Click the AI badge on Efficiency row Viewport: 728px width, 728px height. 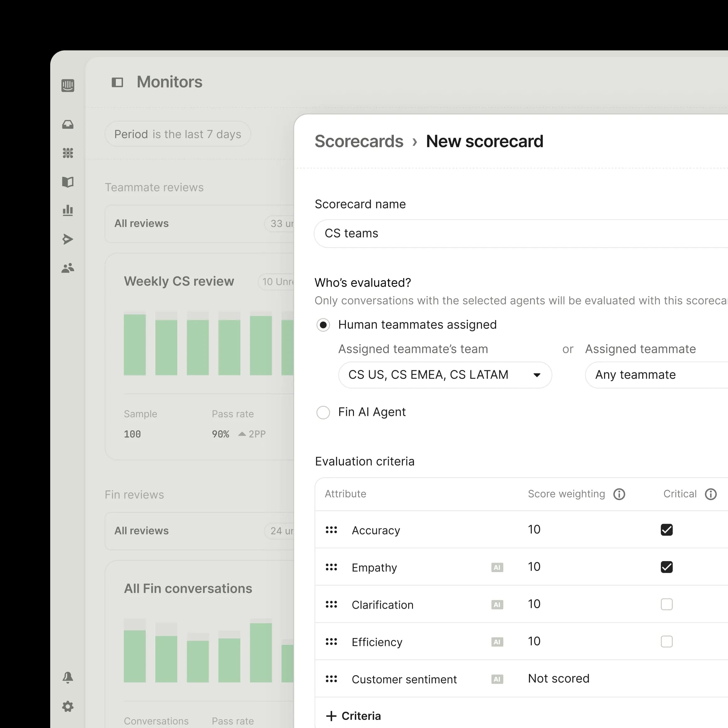[497, 642]
